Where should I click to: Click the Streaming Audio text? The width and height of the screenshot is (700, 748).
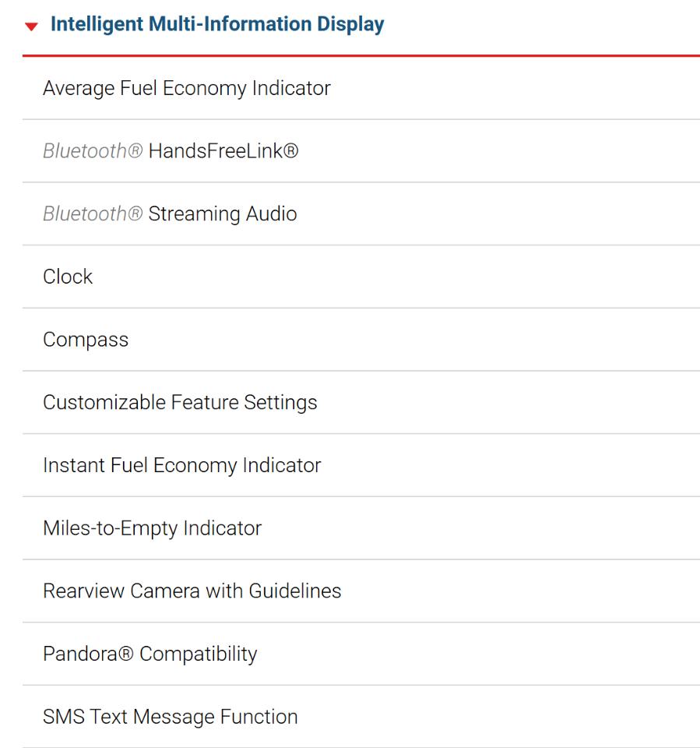pyautogui.click(x=223, y=214)
